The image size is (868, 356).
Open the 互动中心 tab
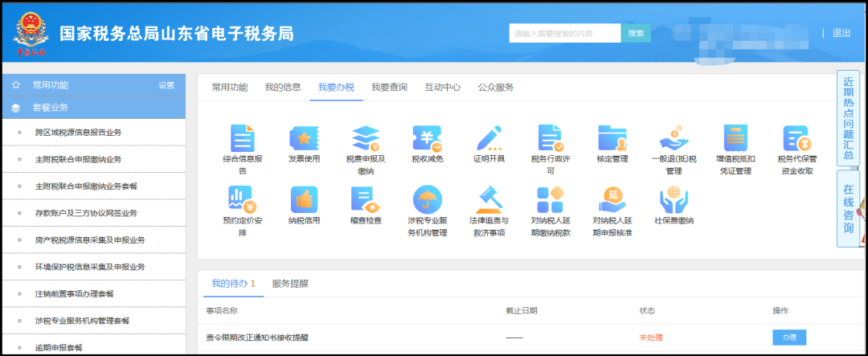pyautogui.click(x=442, y=87)
